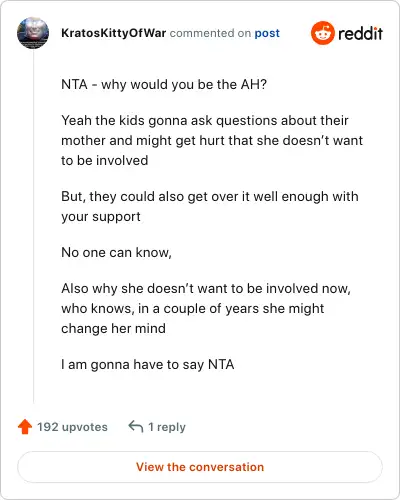Click the orange upvote arrow icon
Image resolution: width=400 pixels, height=500 pixels.
click(x=25, y=426)
